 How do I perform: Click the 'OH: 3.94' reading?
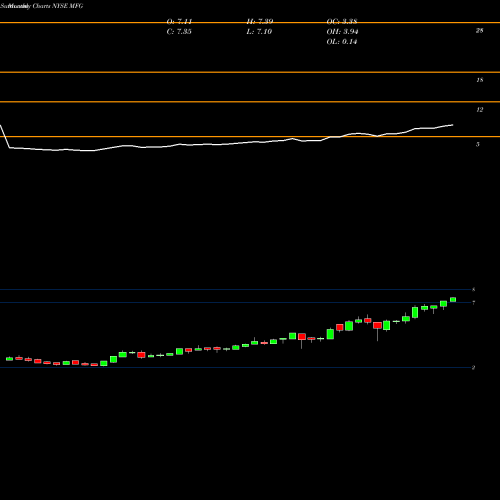click(x=342, y=32)
